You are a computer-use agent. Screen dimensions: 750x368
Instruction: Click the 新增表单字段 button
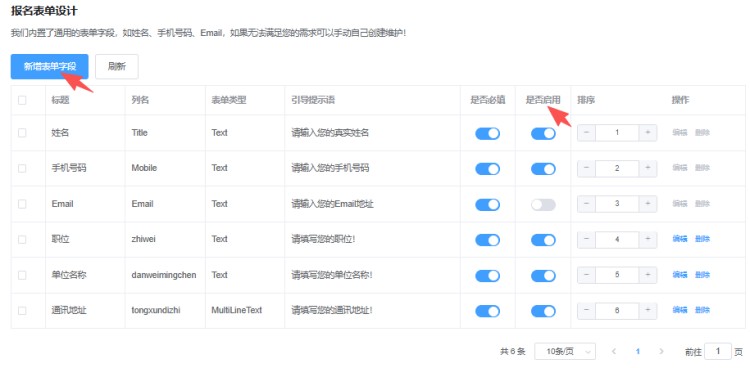[50, 67]
